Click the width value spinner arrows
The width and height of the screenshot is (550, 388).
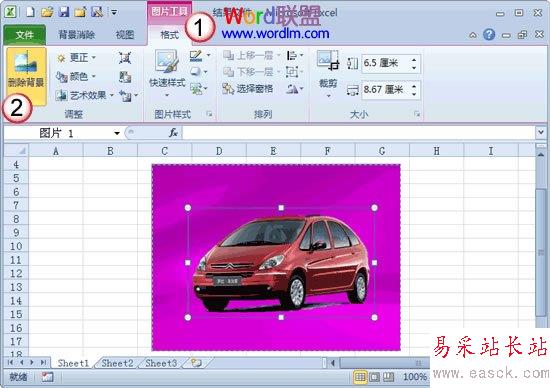click(x=414, y=90)
